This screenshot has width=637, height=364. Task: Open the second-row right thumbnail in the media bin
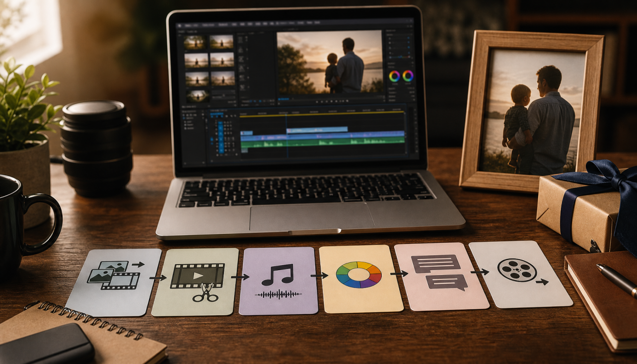(x=222, y=60)
